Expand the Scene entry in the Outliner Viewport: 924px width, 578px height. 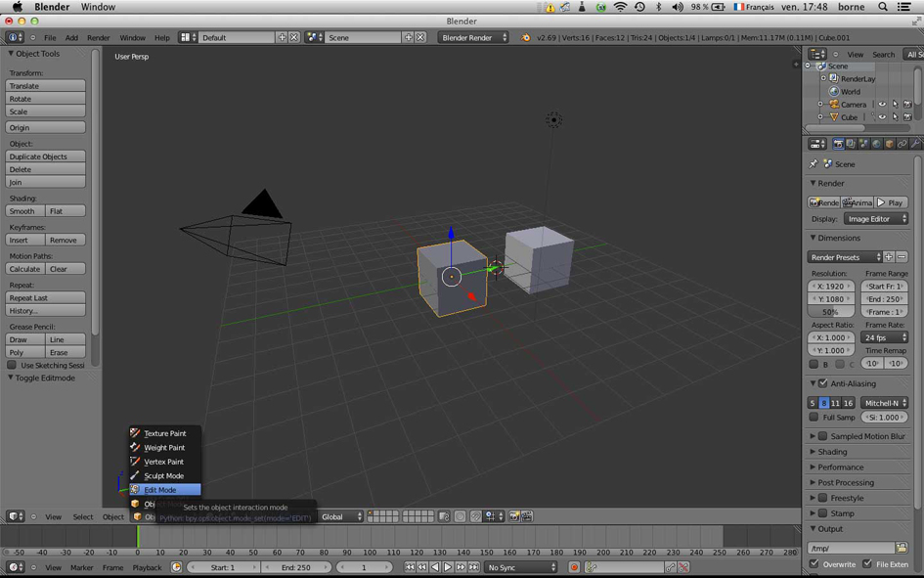point(808,66)
